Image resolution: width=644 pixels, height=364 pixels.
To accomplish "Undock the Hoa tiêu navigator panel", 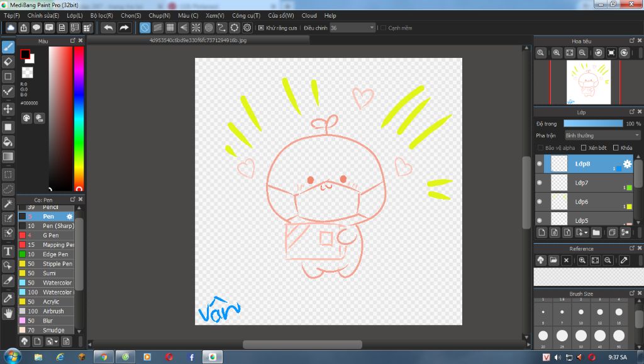I will 632,40.
